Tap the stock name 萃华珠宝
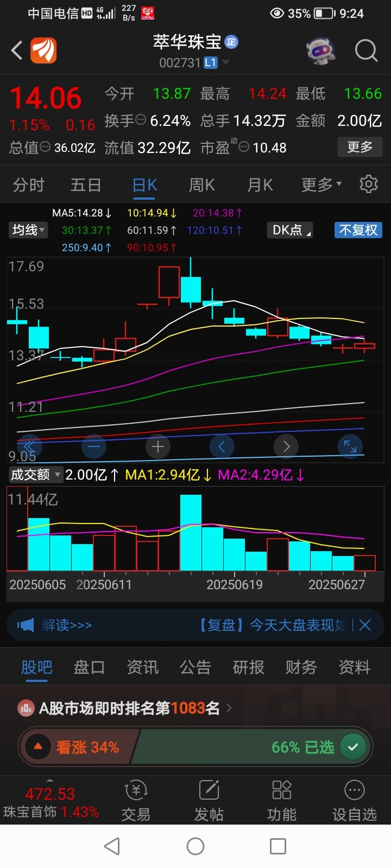391x868 pixels. coord(187,42)
